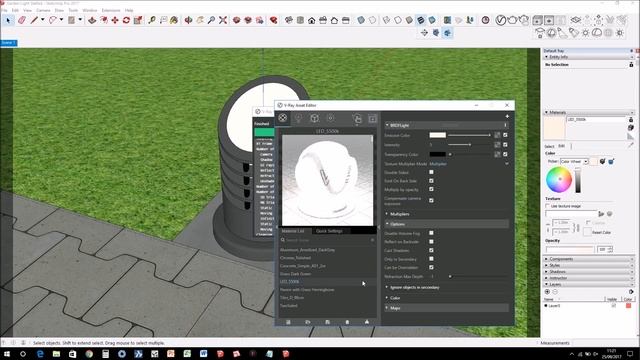
Task: Choose the Zoom magnifier tool
Action: pyautogui.click(x=211, y=20)
